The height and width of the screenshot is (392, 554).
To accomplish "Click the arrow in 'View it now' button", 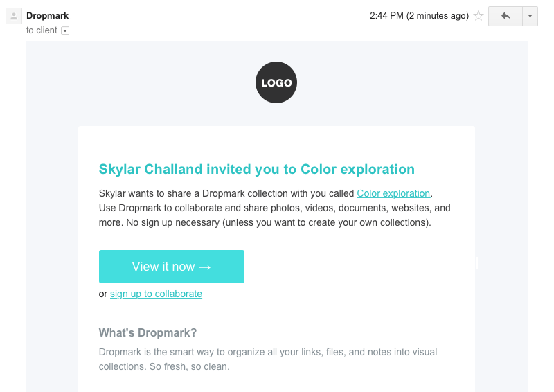I will click(x=204, y=267).
